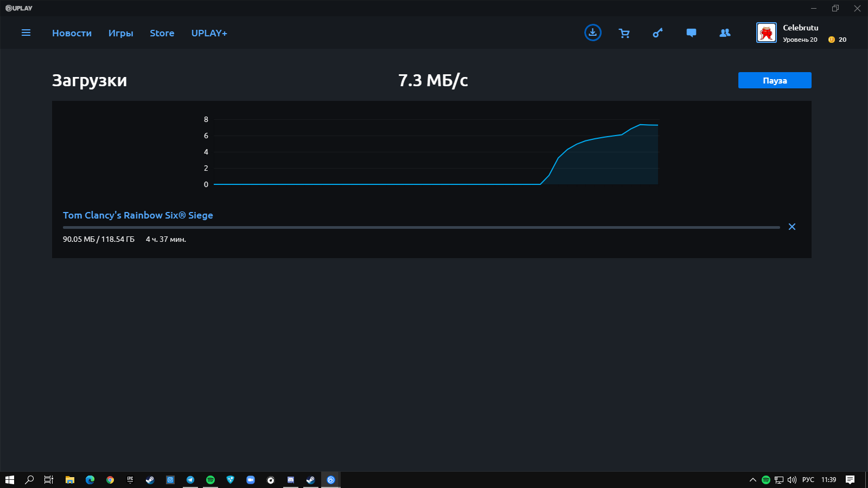Open Tom Clancy's Rainbow Six Siege link
The height and width of the screenshot is (488, 868).
[138, 215]
